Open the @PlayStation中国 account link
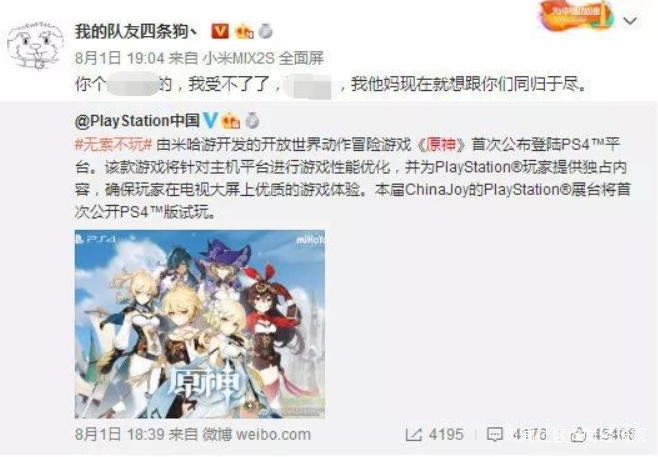Viewport: 658px width, 457px height. (137, 120)
